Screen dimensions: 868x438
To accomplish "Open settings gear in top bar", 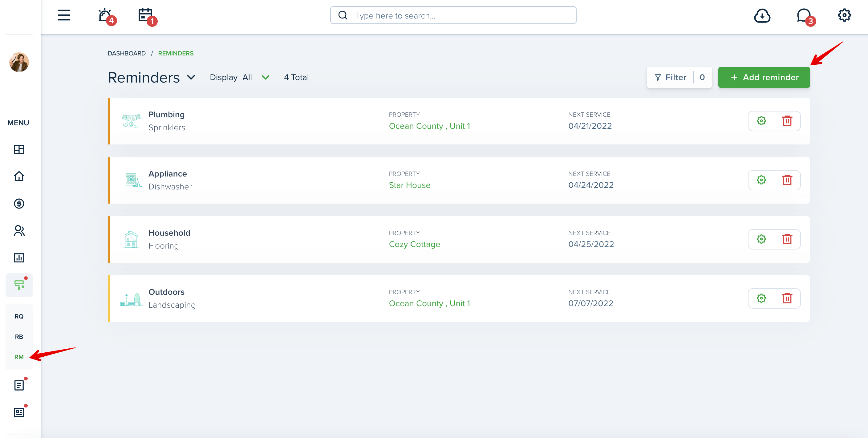I will coord(844,15).
